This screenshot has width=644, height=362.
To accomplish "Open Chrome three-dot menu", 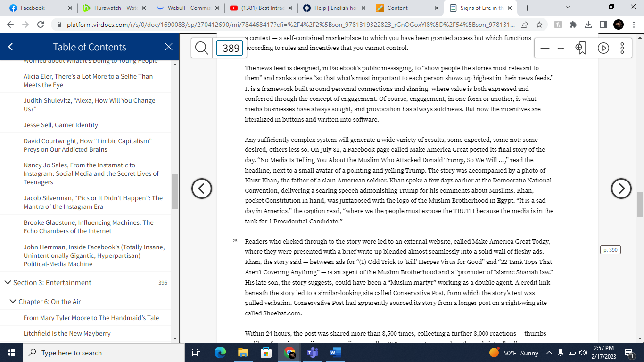I will [634, 25].
